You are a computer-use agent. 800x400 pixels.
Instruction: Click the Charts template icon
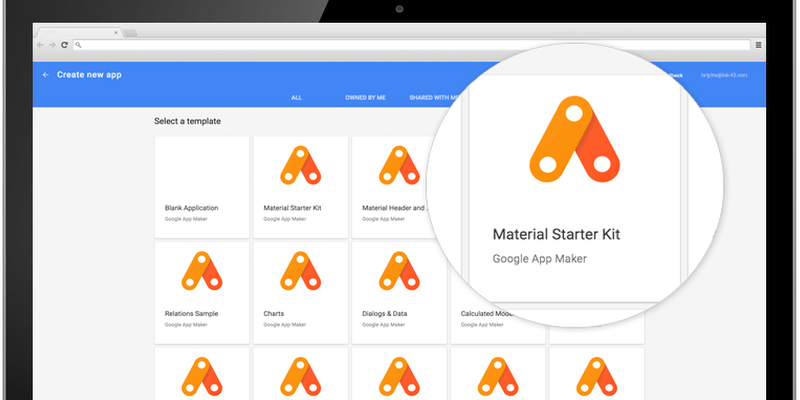(301, 271)
